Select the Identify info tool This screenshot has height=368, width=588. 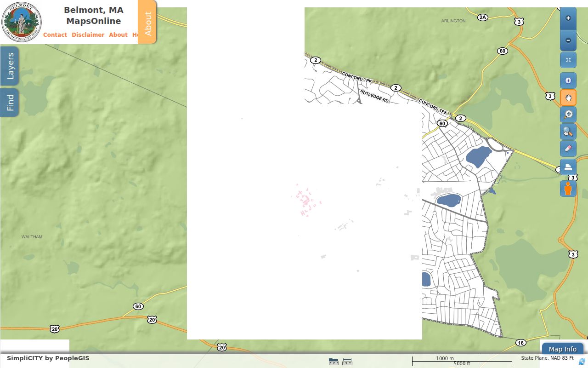(568, 80)
